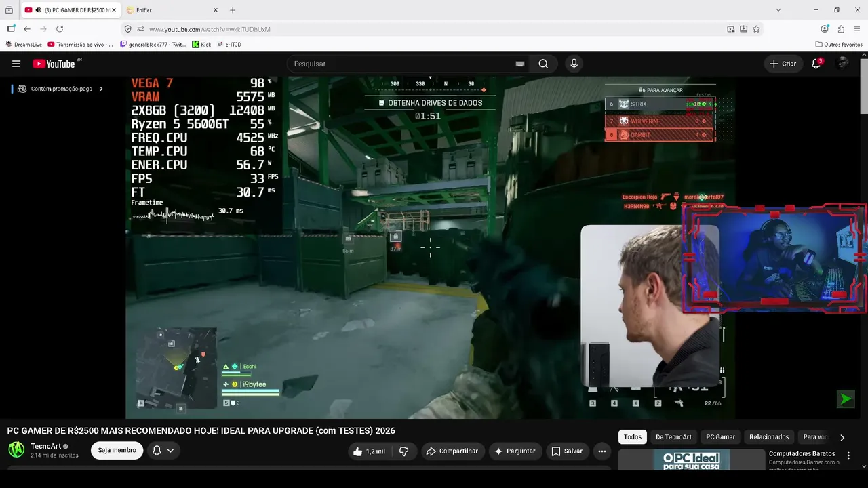
Task: Click the Seja membro button
Action: [x=117, y=450]
